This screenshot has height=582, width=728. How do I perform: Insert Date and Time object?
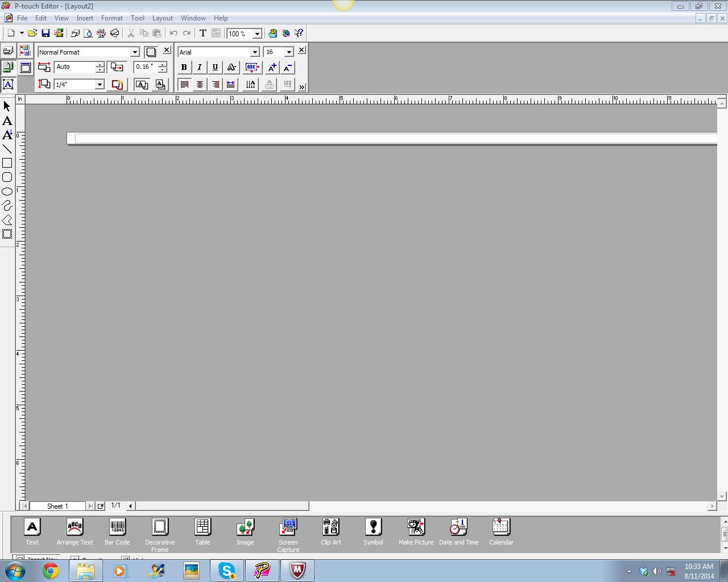[458, 532]
